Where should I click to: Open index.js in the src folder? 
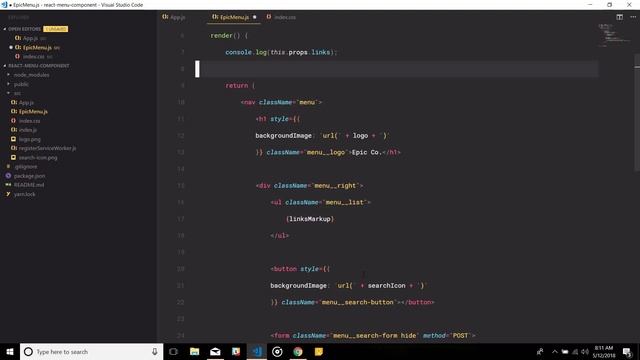click(x=28, y=130)
